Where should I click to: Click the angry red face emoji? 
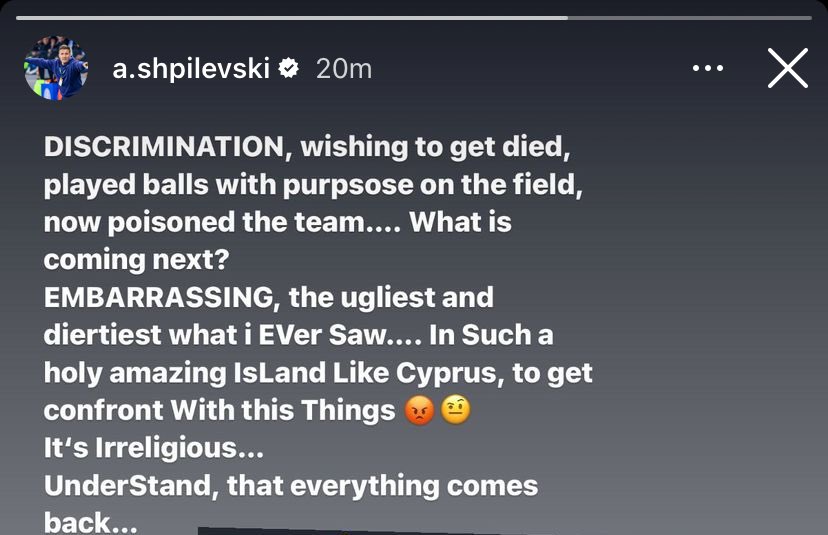(x=421, y=411)
